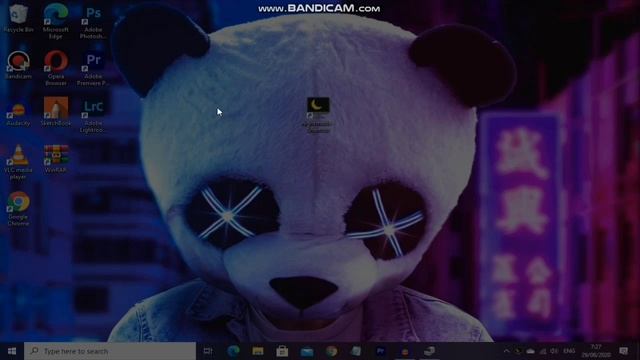The width and height of the screenshot is (640, 360).
Task: Open the OneDrive cloud tray icon
Action: pyautogui.click(x=530, y=351)
